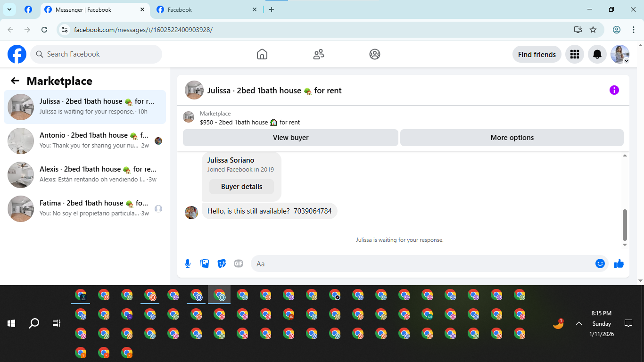The image size is (644, 362).
Task: Go back using the Marketplace back arrow
Action: click(x=15, y=81)
